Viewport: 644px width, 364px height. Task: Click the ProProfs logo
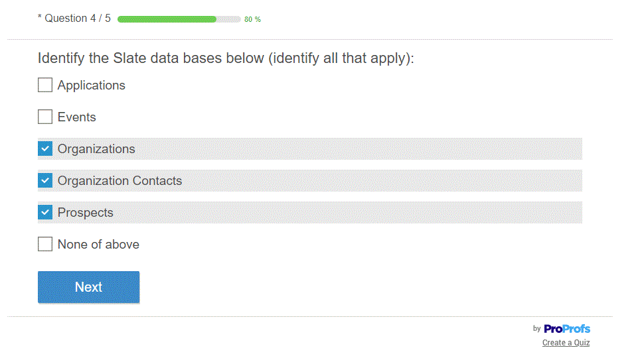pyautogui.click(x=566, y=329)
